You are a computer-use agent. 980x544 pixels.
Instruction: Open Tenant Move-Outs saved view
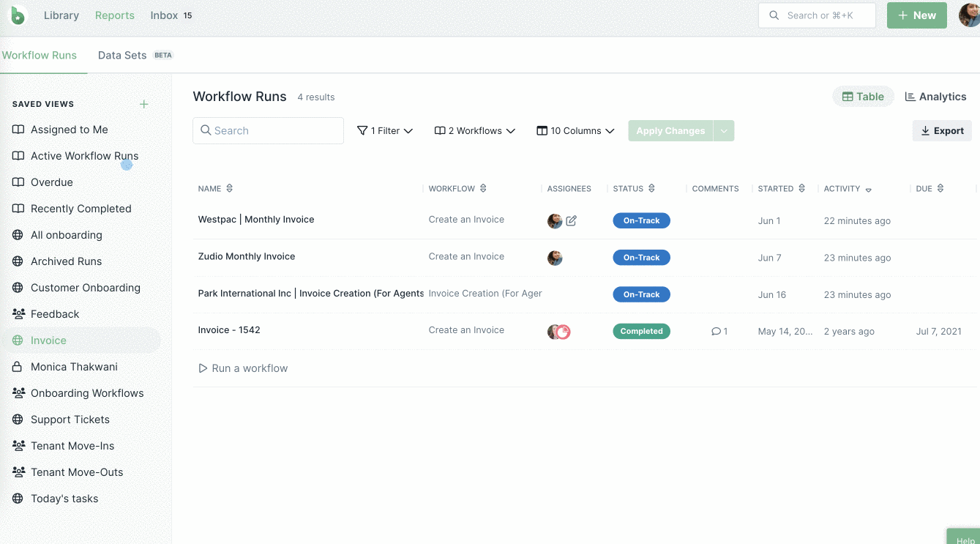pos(77,472)
